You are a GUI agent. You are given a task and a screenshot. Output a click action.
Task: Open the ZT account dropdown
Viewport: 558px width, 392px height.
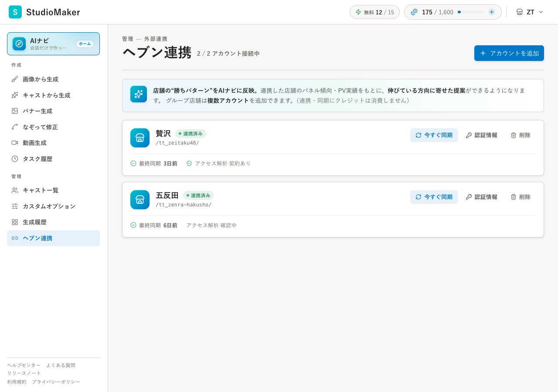point(530,12)
